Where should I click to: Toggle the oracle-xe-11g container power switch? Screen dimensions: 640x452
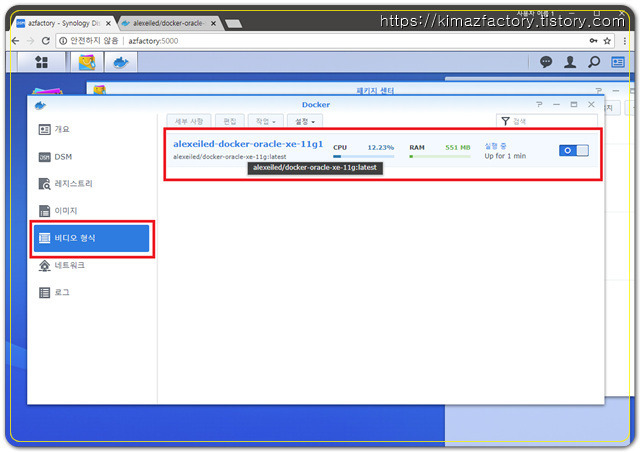(x=574, y=151)
